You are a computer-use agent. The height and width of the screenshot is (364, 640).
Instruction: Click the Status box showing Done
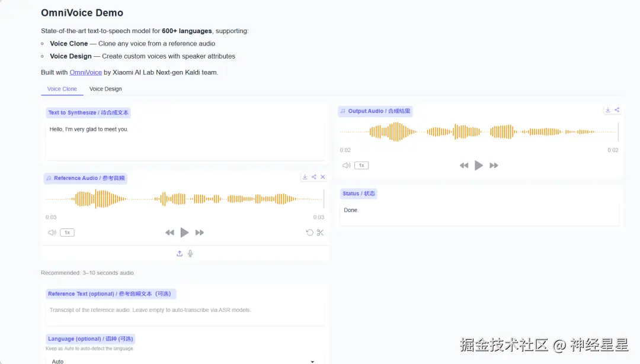click(479, 214)
